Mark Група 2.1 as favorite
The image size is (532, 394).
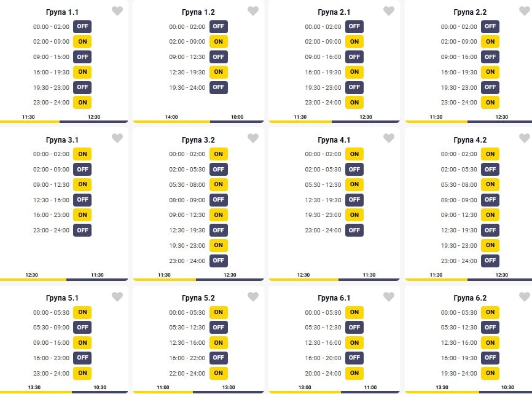389,11
